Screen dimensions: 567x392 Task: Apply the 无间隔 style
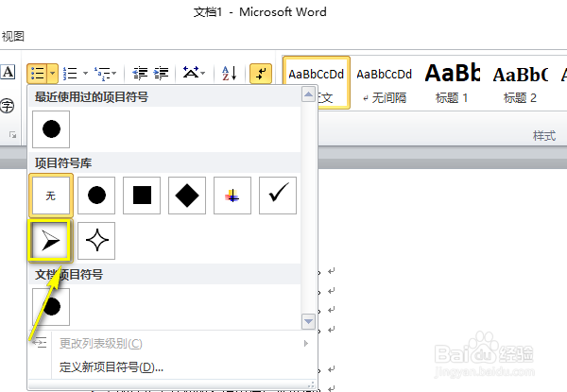pyautogui.click(x=385, y=85)
